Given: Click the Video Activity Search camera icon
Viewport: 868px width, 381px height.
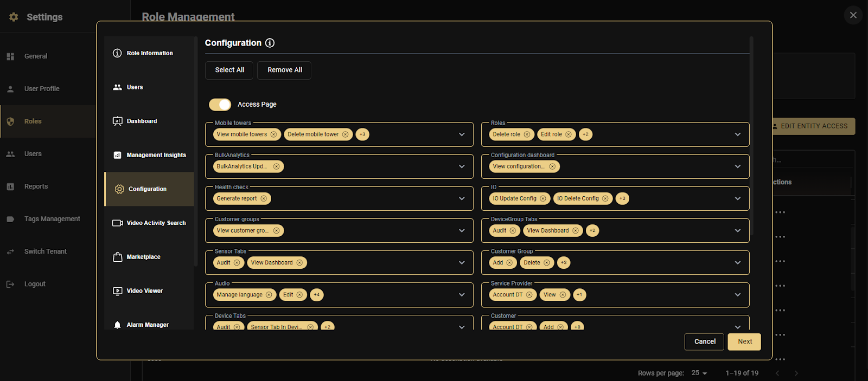Looking at the screenshot, I should point(117,223).
